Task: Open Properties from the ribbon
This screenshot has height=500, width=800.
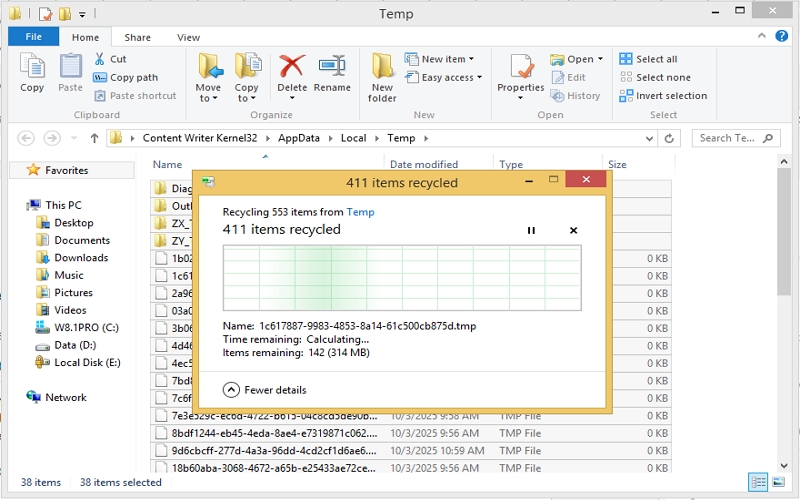Action: (x=520, y=67)
